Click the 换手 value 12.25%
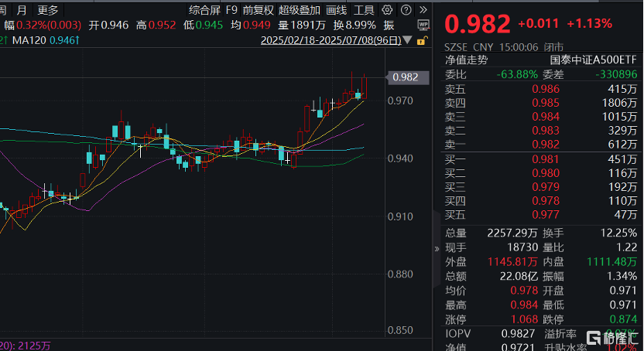644x351 pixels. coord(618,233)
